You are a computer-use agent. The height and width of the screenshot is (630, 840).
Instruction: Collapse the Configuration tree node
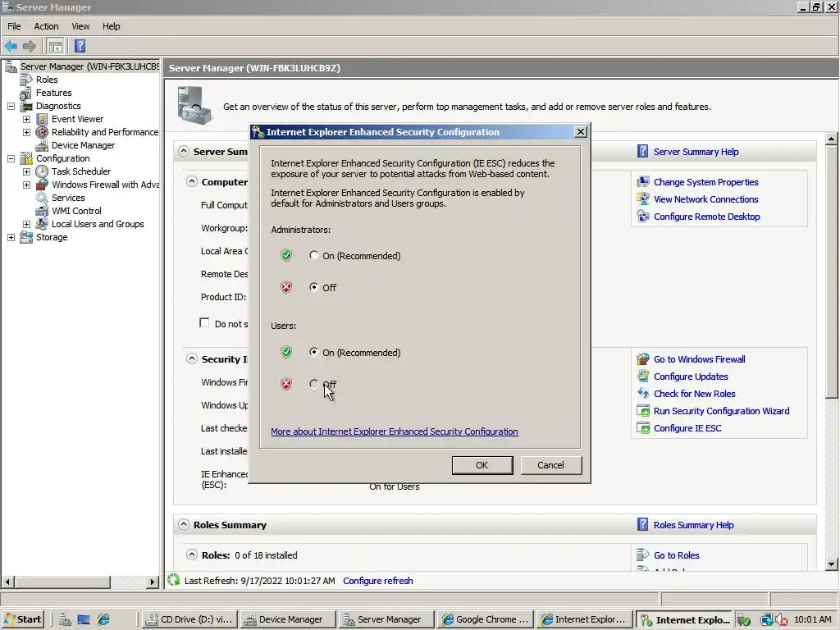tap(11, 158)
